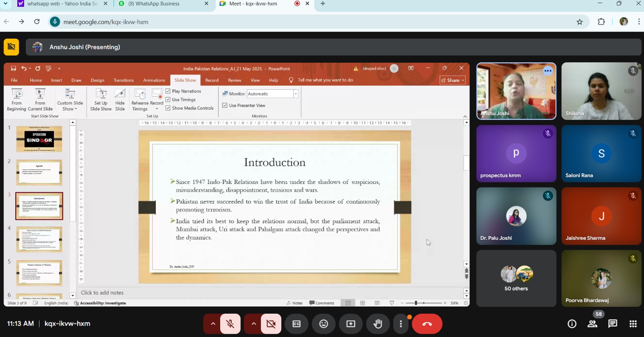Show participants people icon
The height and width of the screenshot is (337, 644).
click(592, 324)
